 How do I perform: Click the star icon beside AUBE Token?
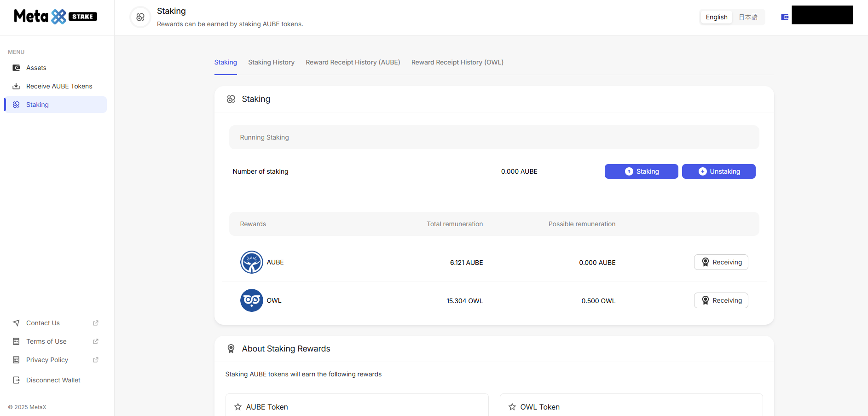[238, 407]
